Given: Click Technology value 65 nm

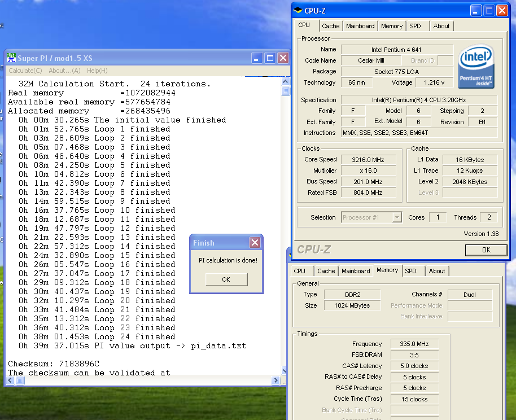Looking at the screenshot, I should pos(357,82).
